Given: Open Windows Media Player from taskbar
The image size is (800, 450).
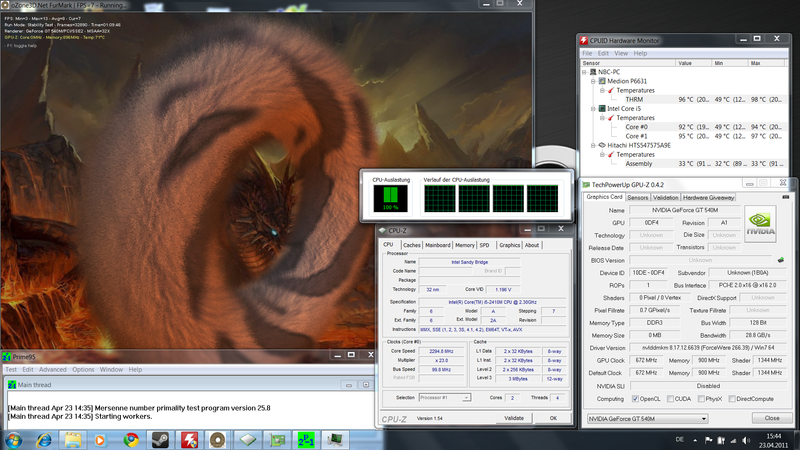Looking at the screenshot, I should coord(102,439).
